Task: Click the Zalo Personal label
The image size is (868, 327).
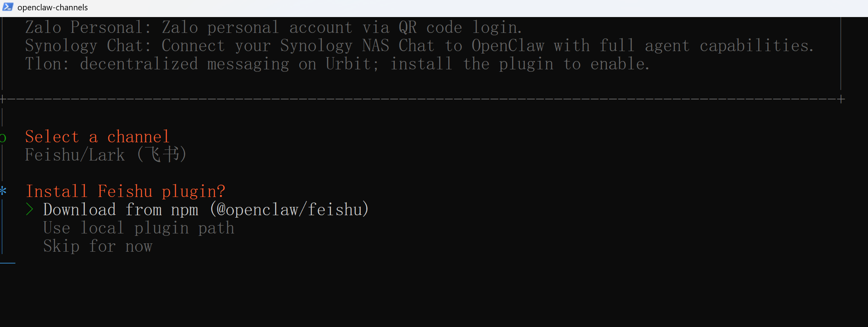Action: (x=84, y=27)
